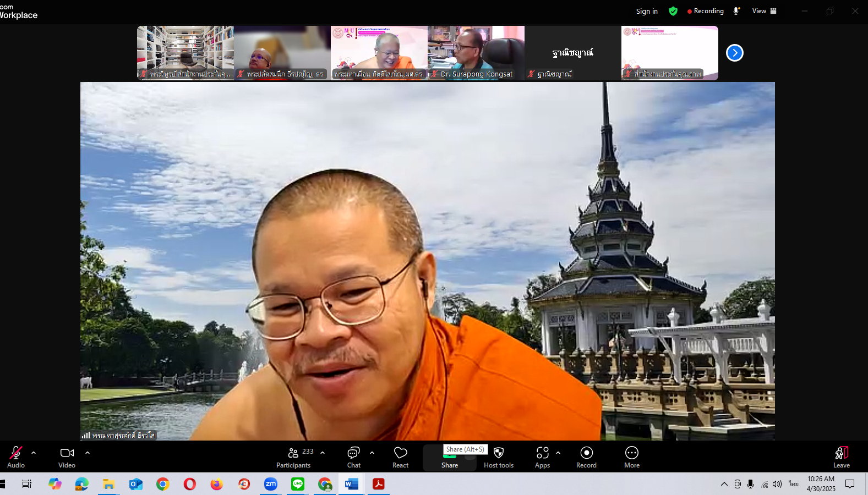Click the Recording indicator
This screenshot has height=495, width=868.
(x=706, y=11)
